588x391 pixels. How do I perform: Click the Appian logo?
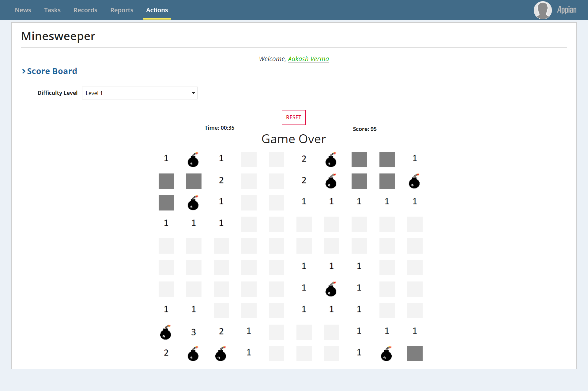[567, 10]
